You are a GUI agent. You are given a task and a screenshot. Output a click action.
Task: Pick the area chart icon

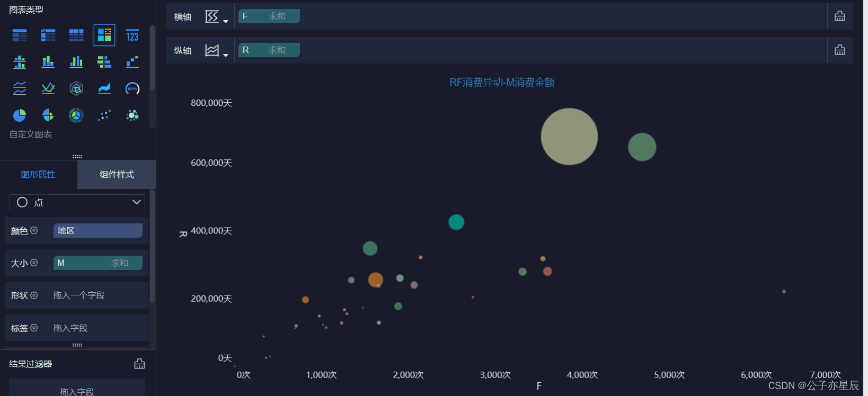pos(104,88)
